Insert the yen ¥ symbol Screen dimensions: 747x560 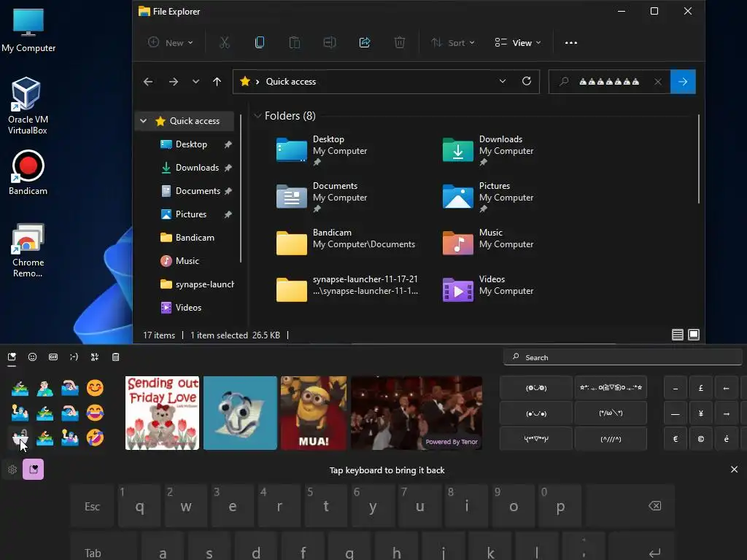[x=701, y=413]
